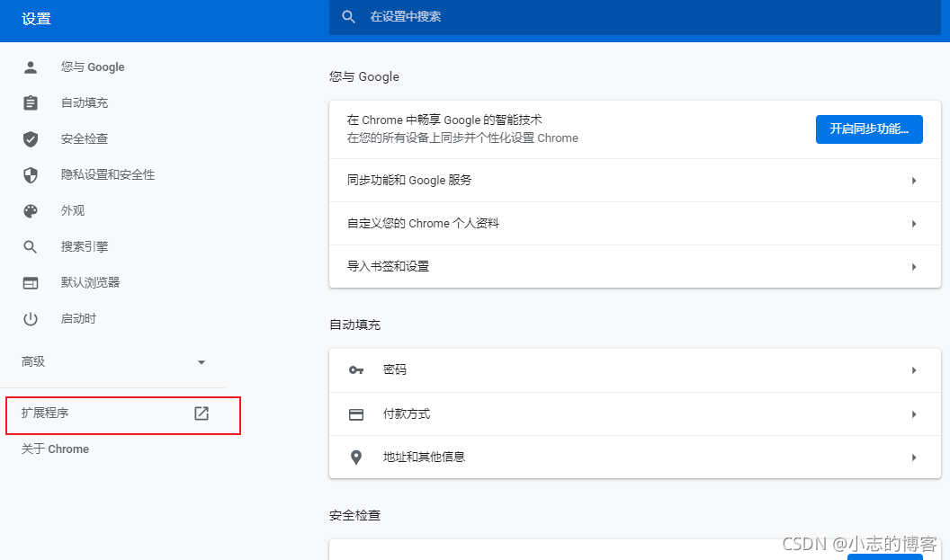Select 启动时 sidebar text

(x=78, y=318)
